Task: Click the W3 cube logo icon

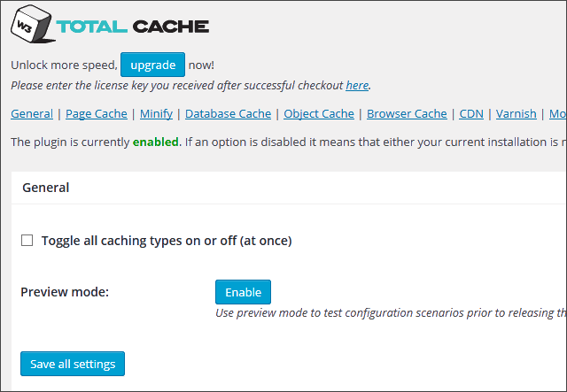Action: 33,24
